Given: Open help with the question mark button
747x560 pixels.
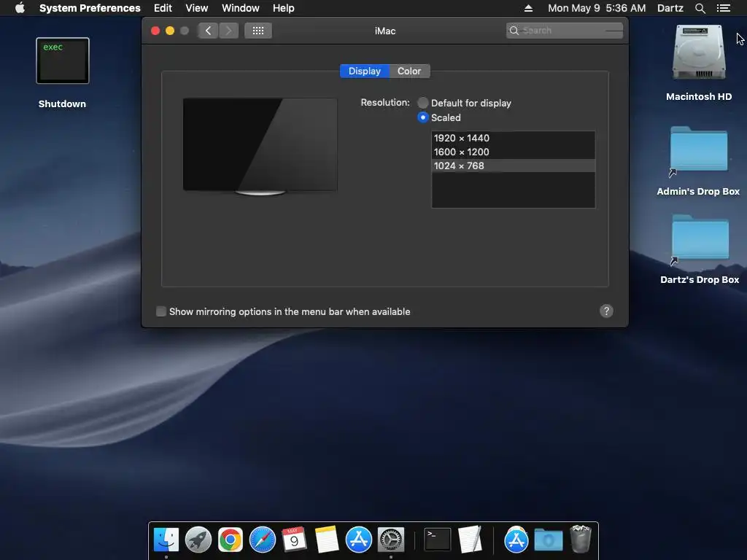Looking at the screenshot, I should (x=606, y=311).
